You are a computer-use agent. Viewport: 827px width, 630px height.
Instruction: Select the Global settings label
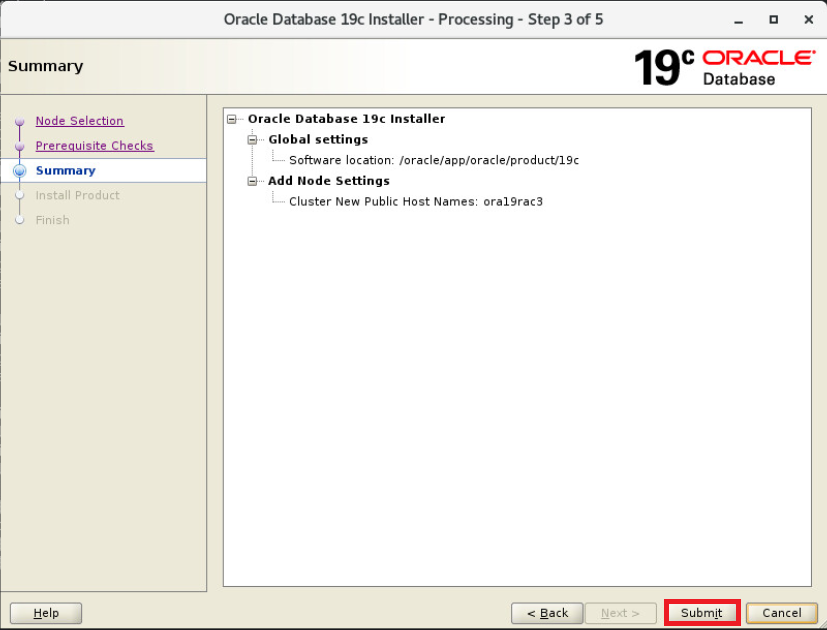[x=318, y=139]
